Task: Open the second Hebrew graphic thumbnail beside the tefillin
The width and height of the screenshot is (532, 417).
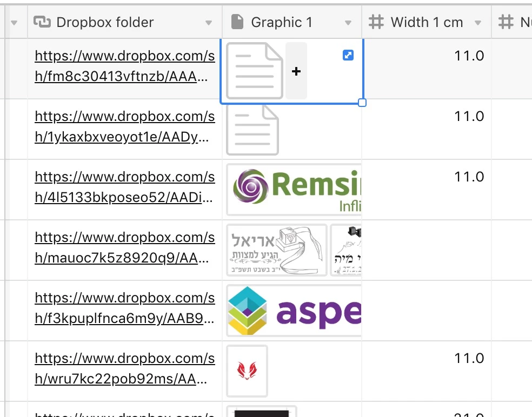Action: pyautogui.click(x=345, y=250)
